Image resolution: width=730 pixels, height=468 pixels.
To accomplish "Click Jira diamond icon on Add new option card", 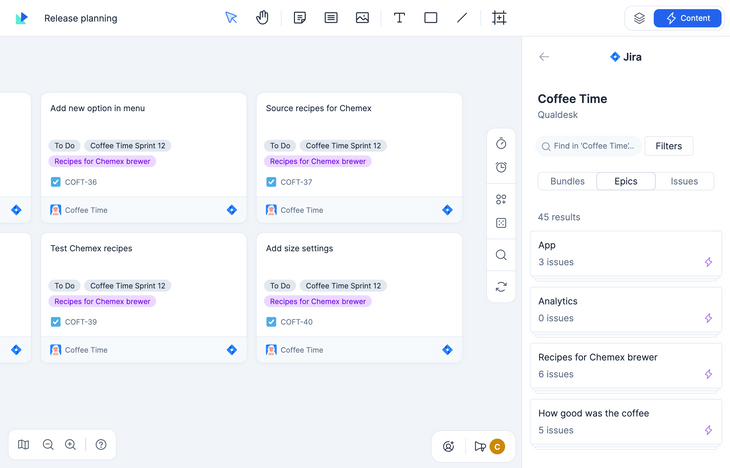I will click(232, 210).
